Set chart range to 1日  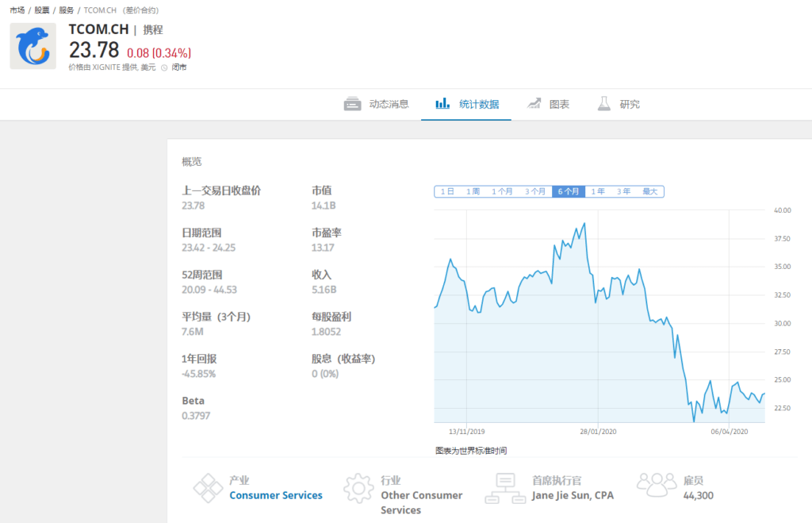coord(447,191)
